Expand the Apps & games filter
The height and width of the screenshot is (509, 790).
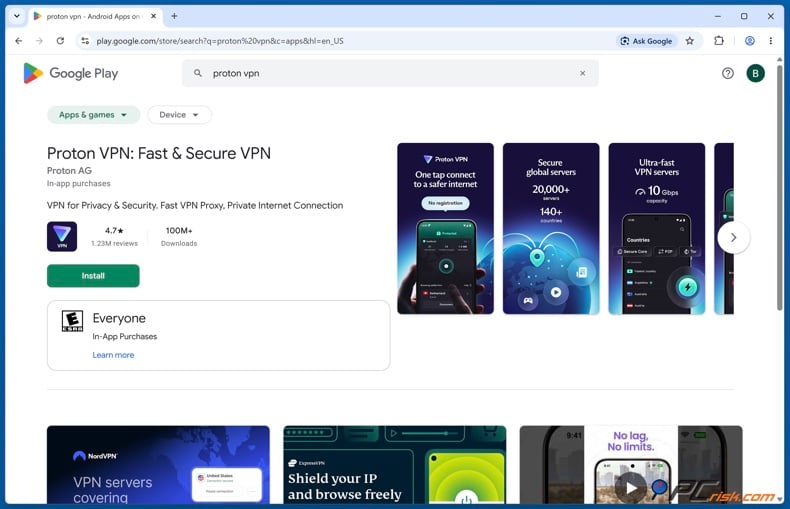point(93,115)
